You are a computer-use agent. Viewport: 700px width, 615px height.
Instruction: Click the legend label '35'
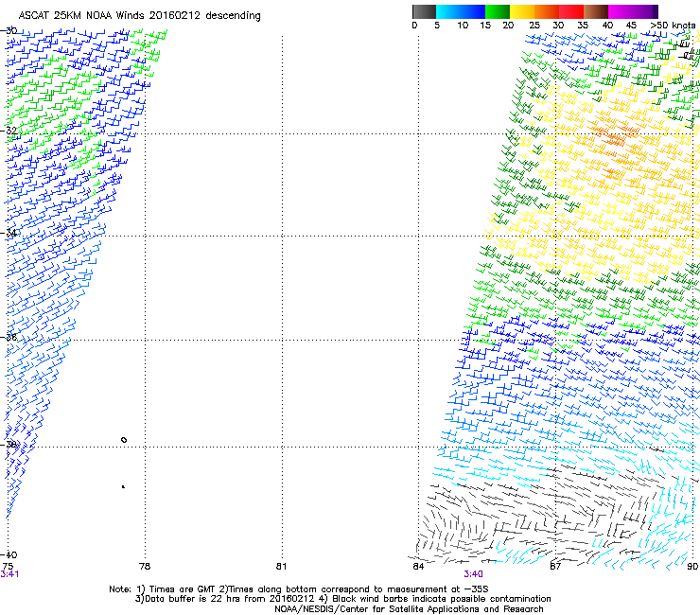click(x=583, y=25)
